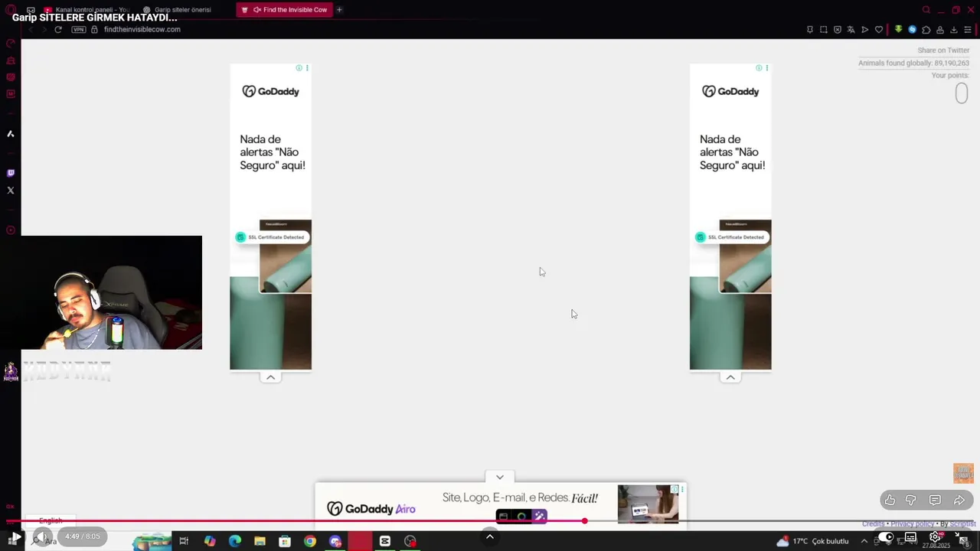The image size is (980, 551).
Task: Click Edge icon in the taskbar
Action: pos(235,541)
